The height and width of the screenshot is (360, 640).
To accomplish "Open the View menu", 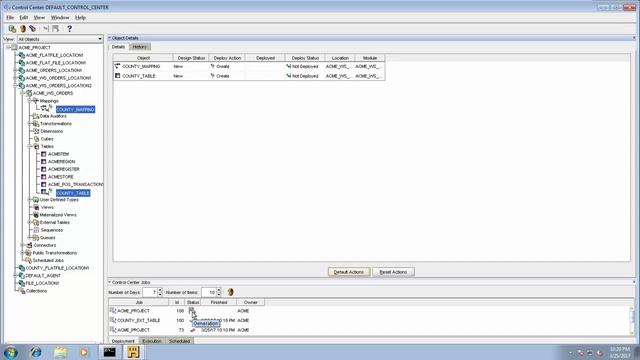I will (39, 18).
